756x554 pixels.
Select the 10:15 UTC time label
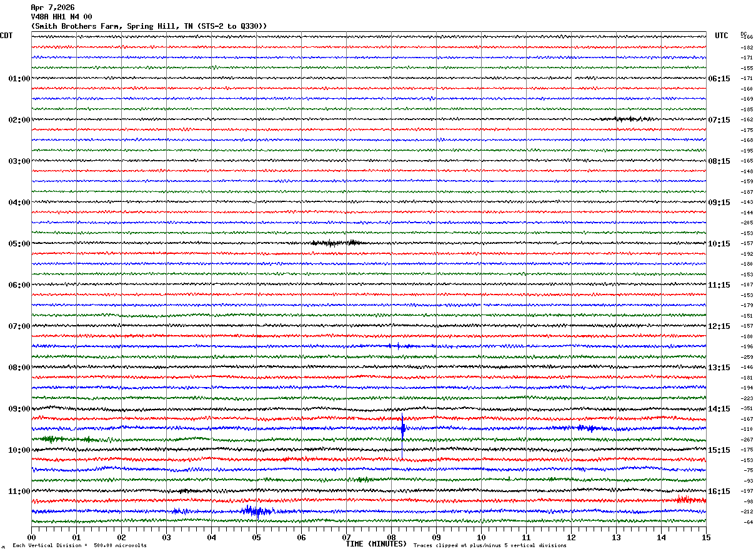click(x=719, y=244)
